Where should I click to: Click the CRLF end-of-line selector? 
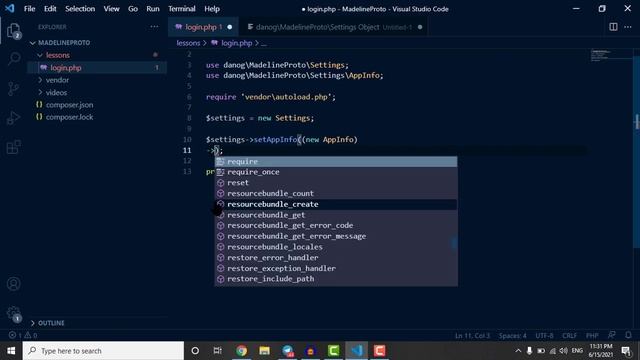coord(569,336)
